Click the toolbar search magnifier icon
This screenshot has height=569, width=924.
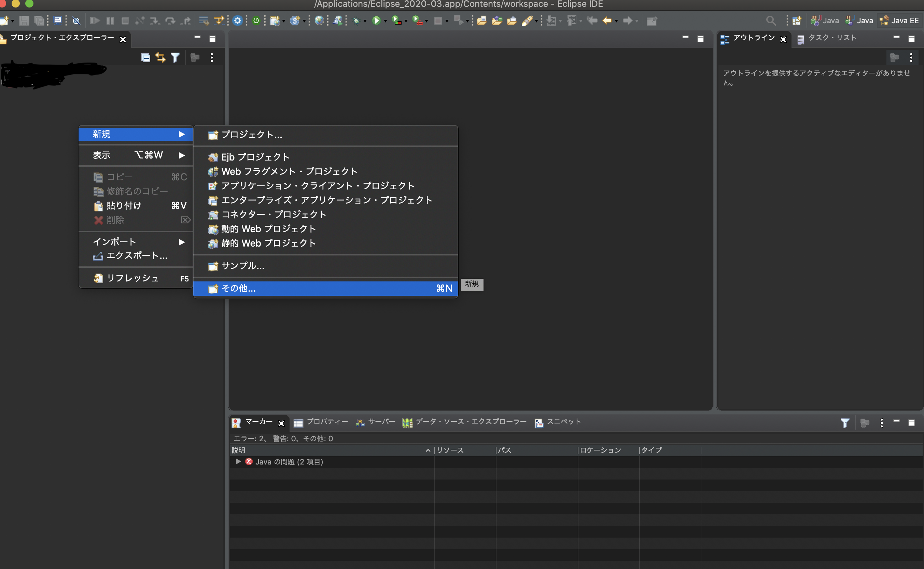(x=770, y=21)
